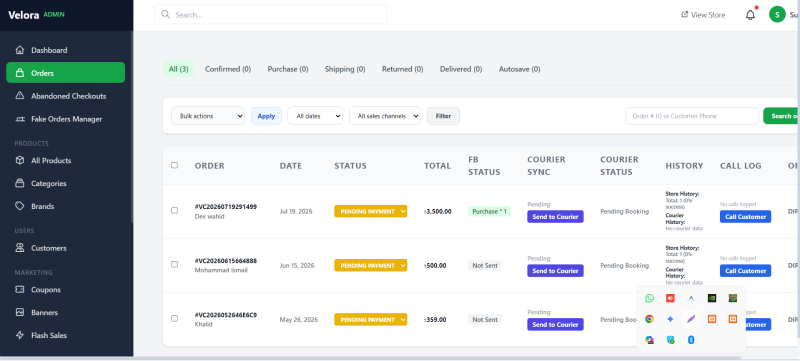Open order #VC20260719291499
The width and height of the screenshot is (800, 361).
click(x=226, y=207)
